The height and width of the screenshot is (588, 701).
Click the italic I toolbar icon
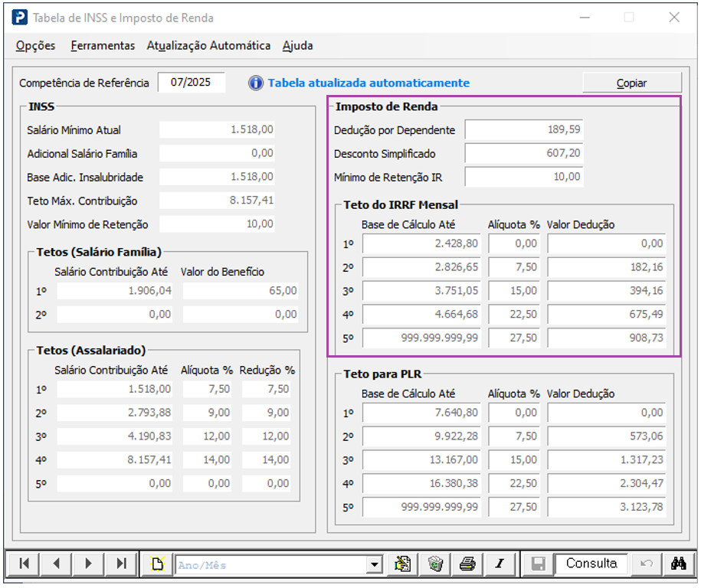(500, 564)
